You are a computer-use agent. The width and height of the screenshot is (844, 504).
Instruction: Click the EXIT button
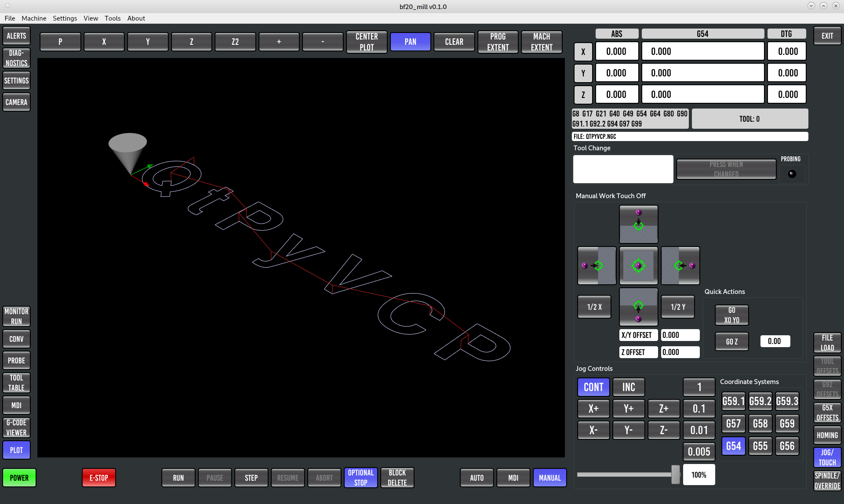point(827,36)
